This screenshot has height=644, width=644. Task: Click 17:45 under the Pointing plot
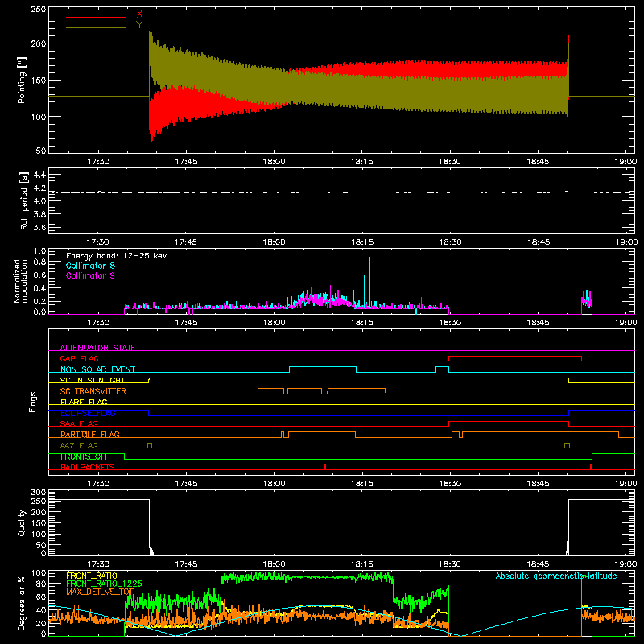pos(186,162)
